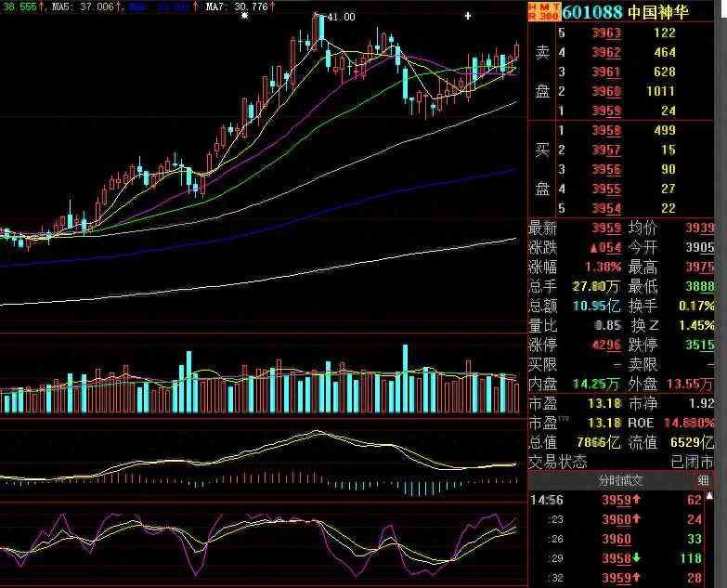Click the green down arrow beside 3958

638,559
